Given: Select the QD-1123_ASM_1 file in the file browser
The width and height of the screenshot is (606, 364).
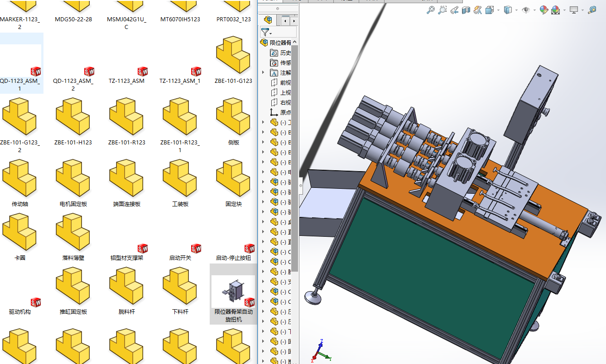Looking at the screenshot, I should [20, 63].
